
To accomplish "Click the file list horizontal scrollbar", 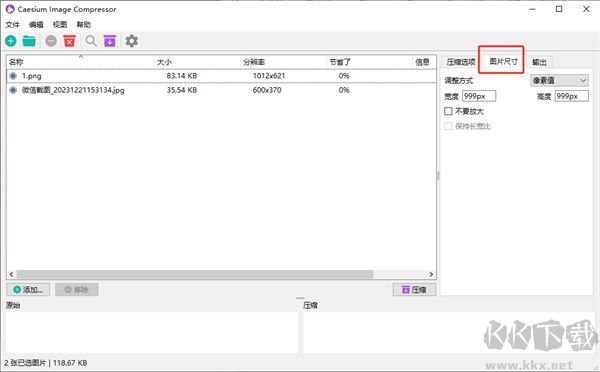I will pyautogui.click(x=195, y=274).
